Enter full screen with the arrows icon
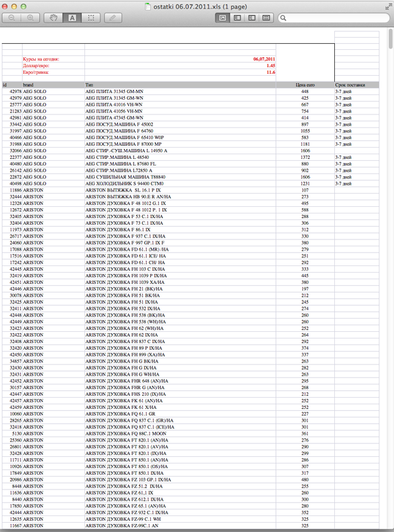The image size is (394, 532). (x=389, y=7)
